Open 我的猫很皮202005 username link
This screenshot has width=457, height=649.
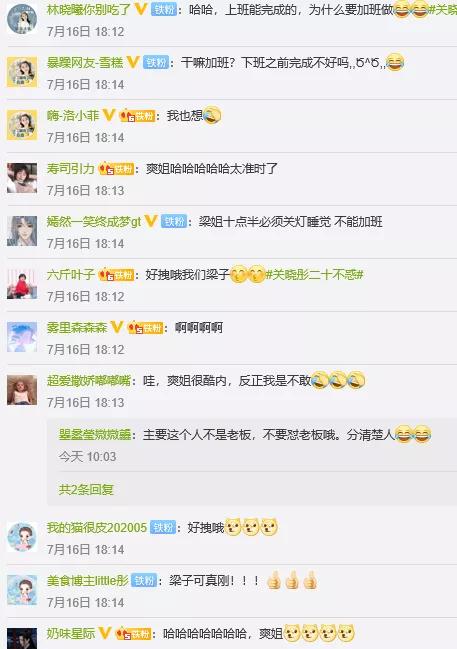click(x=97, y=527)
